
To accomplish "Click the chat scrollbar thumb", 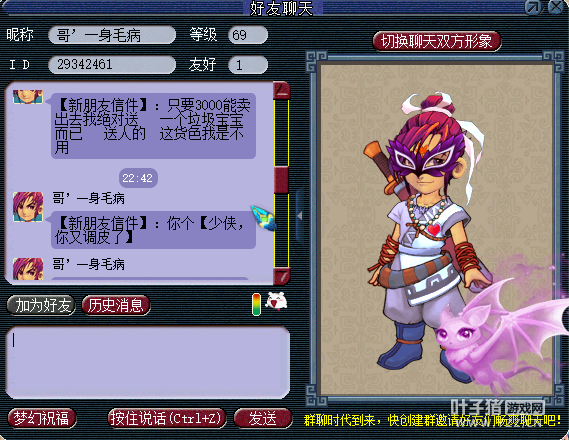I will pyautogui.click(x=281, y=180).
